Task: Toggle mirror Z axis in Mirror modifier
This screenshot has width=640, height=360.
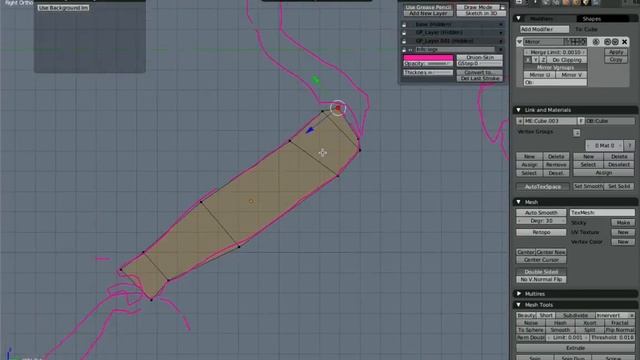Action: tap(543, 60)
